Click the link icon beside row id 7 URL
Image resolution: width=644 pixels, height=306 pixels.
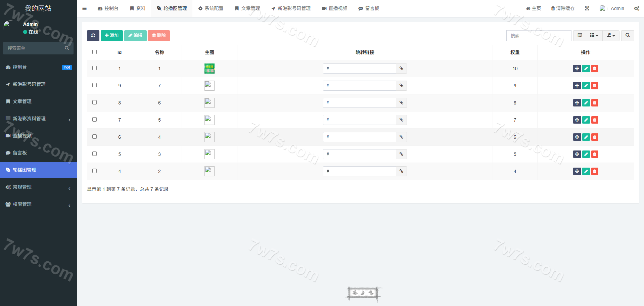[401, 120]
